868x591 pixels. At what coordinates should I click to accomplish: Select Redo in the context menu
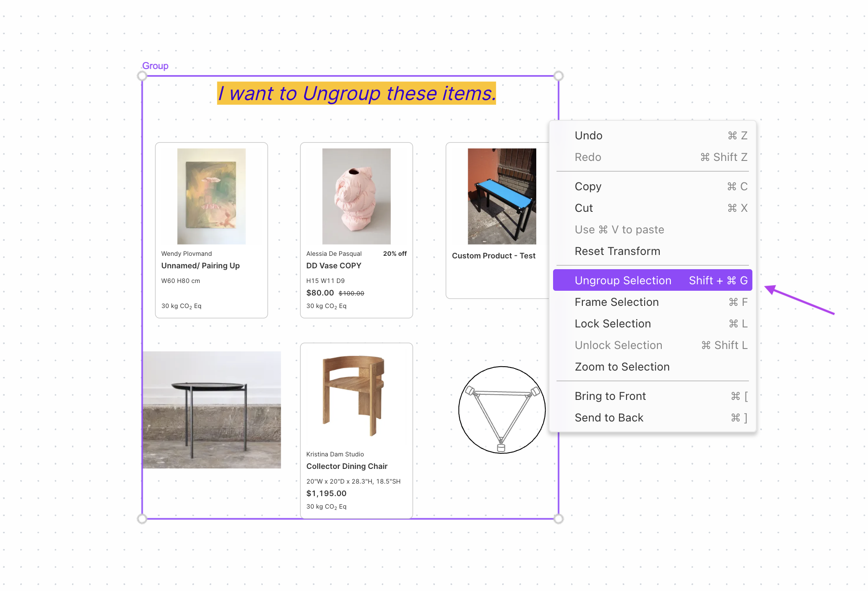[x=652, y=157]
